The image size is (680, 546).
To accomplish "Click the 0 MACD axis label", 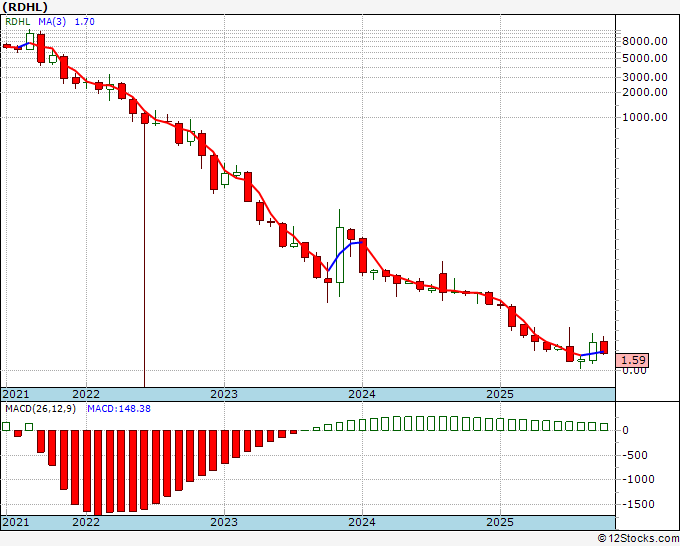I will 625,430.
